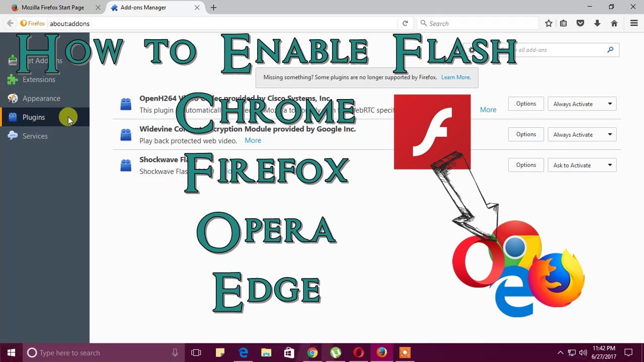Screen dimensions: 644x362
Task: Open Options for Shockwave Flash plugin
Action: (x=526, y=165)
